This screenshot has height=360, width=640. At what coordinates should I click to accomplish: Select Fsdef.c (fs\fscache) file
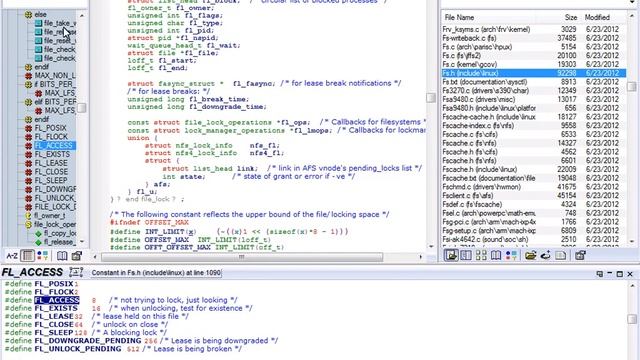coord(534,204)
